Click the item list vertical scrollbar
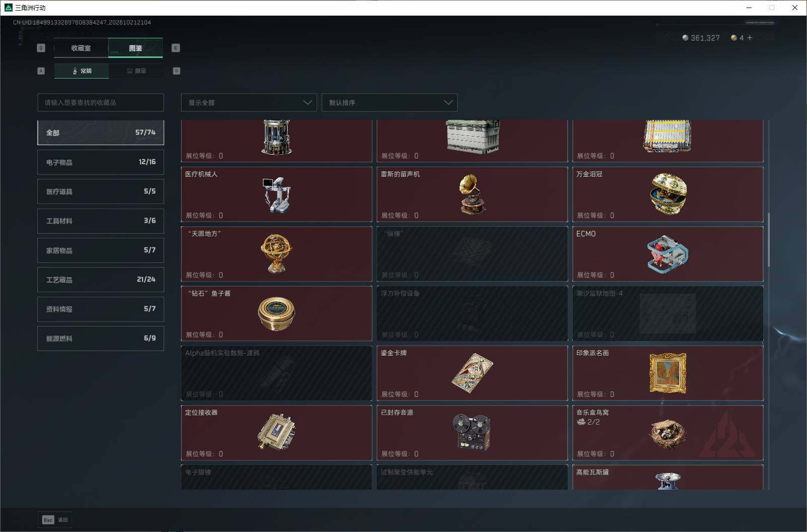This screenshot has height=532, width=807. pyautogui.click(x=768, y=240)
